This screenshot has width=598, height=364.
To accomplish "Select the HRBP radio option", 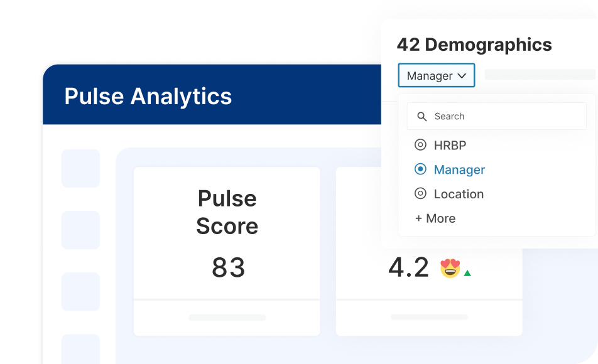I will tap(420, 145).
